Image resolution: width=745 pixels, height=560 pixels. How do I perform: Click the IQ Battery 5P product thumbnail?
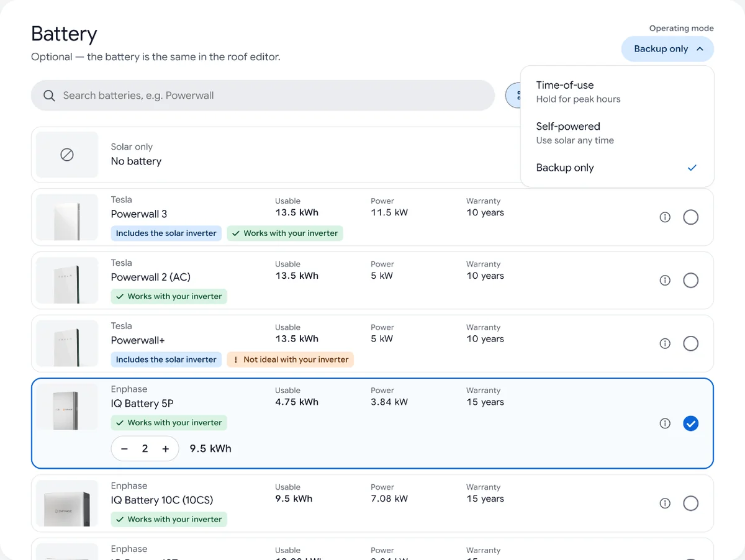67,407
